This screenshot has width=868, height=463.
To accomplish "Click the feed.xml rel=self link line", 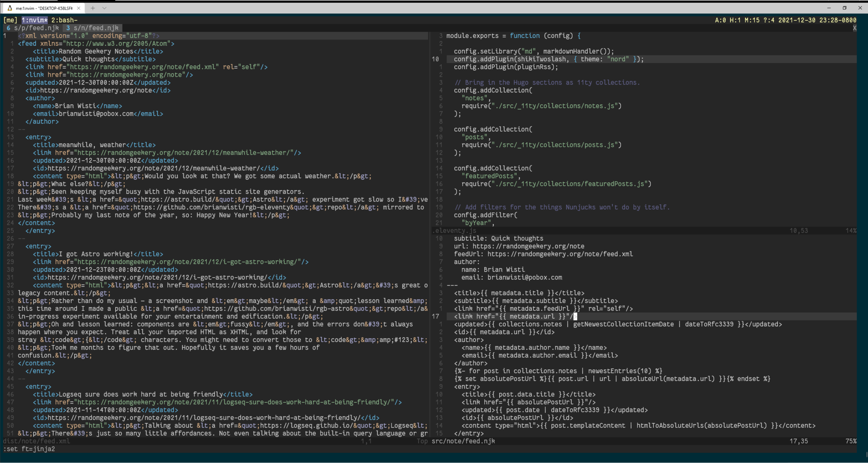I will [146, 67].
